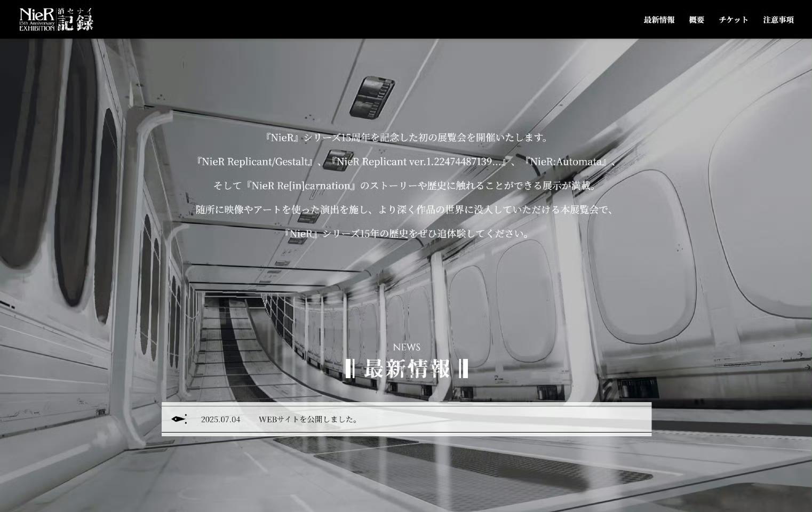Click the pen nib icon in the news row
This screenshot has width=812, height=512.
coord(179,419)
